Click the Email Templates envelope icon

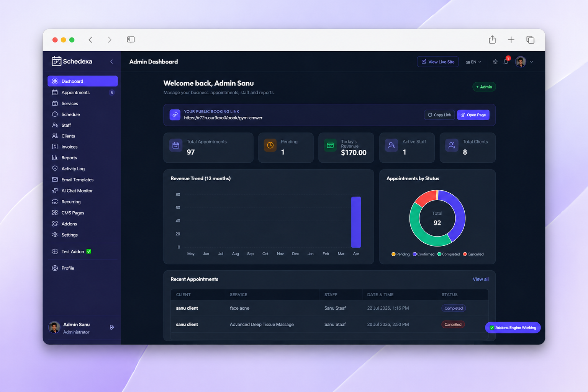click(x=55, y=180)
